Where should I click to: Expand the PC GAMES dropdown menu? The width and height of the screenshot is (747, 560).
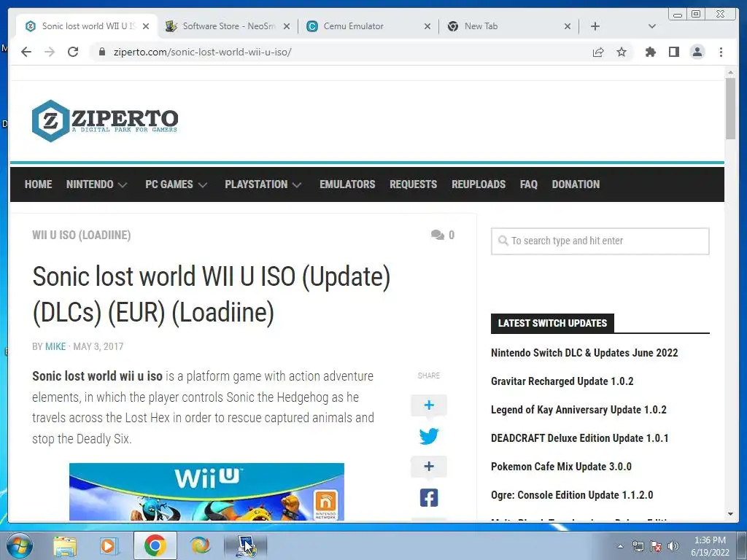click(x=176, y=184)
